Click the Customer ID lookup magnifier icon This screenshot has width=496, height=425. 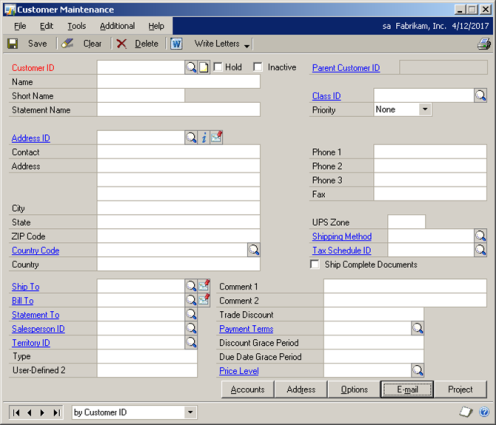[191, 68]
